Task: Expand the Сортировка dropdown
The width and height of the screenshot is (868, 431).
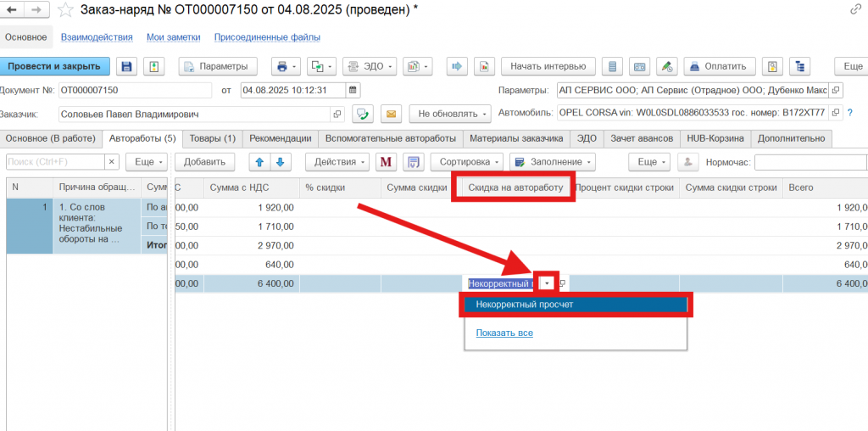Action: click(x=467, y=162)
